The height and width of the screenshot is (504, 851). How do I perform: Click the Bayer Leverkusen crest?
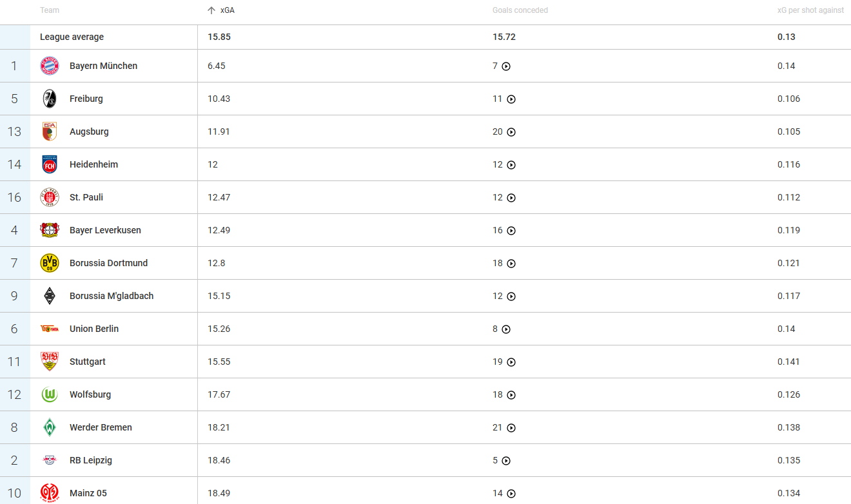tap(50, 230)
